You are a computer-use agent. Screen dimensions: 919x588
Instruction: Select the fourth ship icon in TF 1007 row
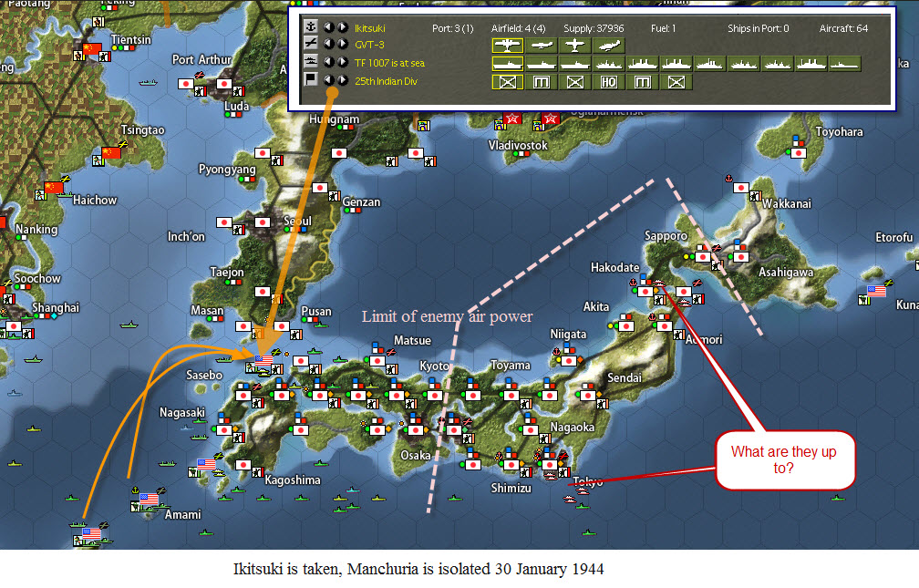pyautogui.click(x=608, y=63)
